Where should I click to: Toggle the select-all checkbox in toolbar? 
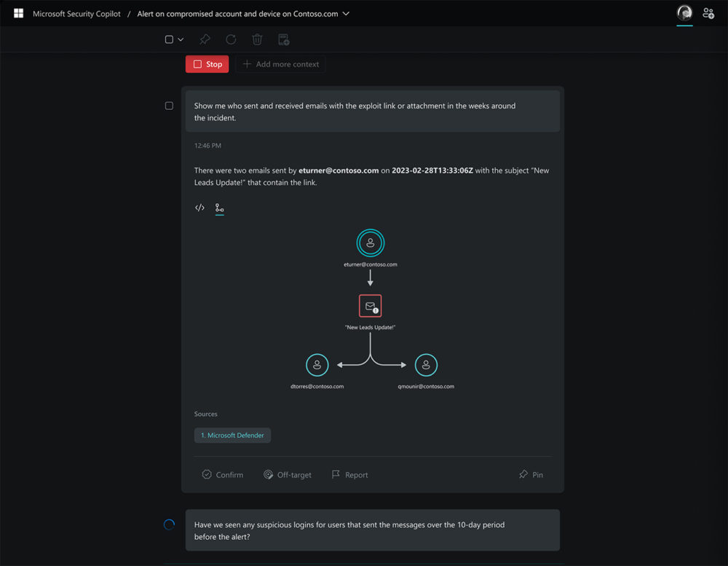point(169,39)
